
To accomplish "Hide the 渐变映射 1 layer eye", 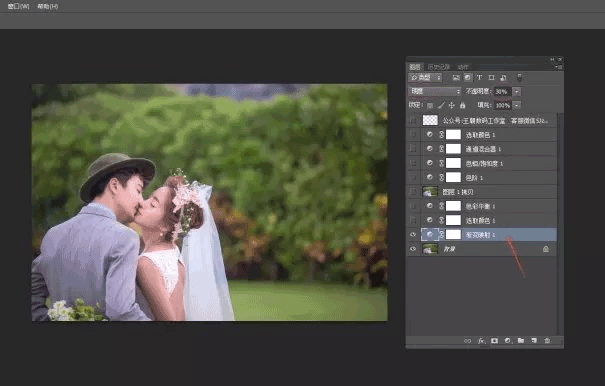I will (413, 234).
